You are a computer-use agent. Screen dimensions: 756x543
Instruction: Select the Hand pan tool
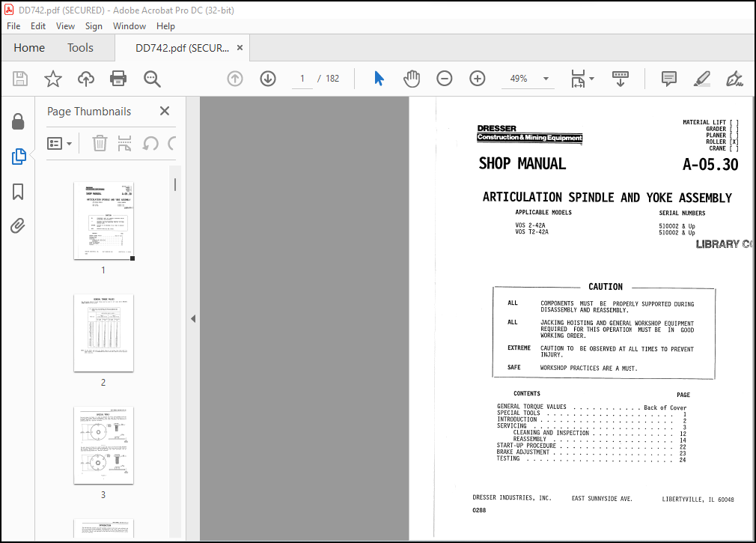point(412,79)
